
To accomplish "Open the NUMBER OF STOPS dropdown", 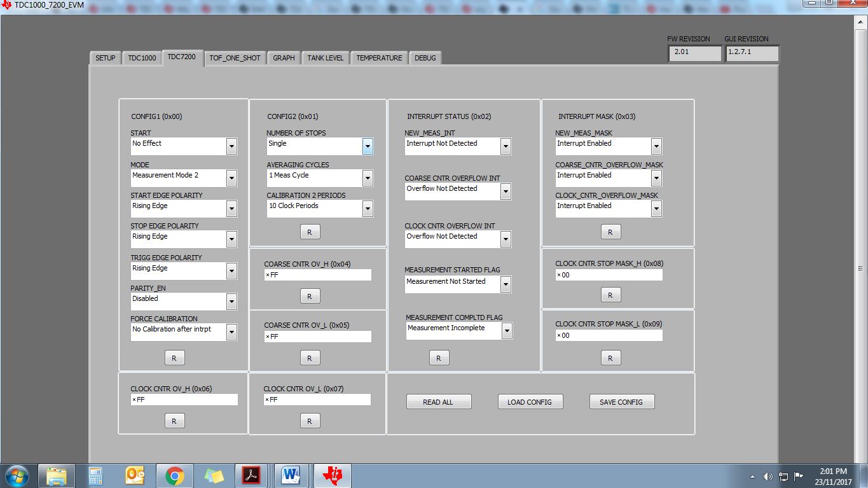I will pyautogui.click(x=368, y=146).
